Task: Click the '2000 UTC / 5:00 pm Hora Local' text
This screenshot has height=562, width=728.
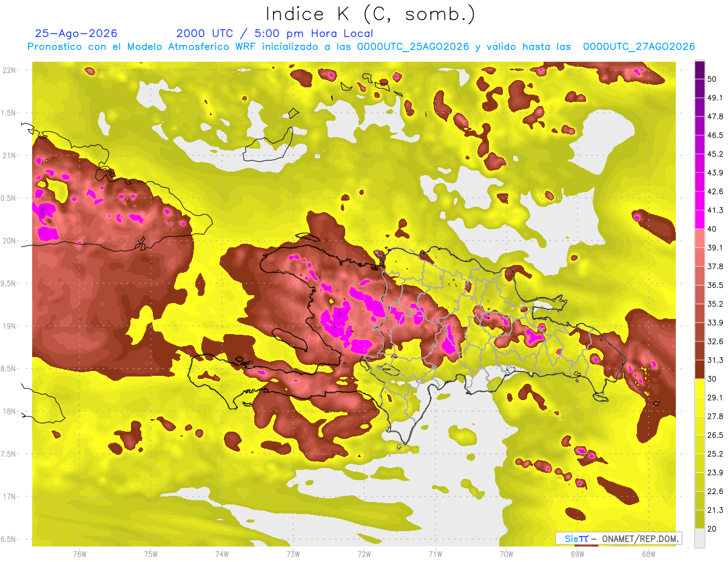Action: pyautogui.click(x=275, y=33)
